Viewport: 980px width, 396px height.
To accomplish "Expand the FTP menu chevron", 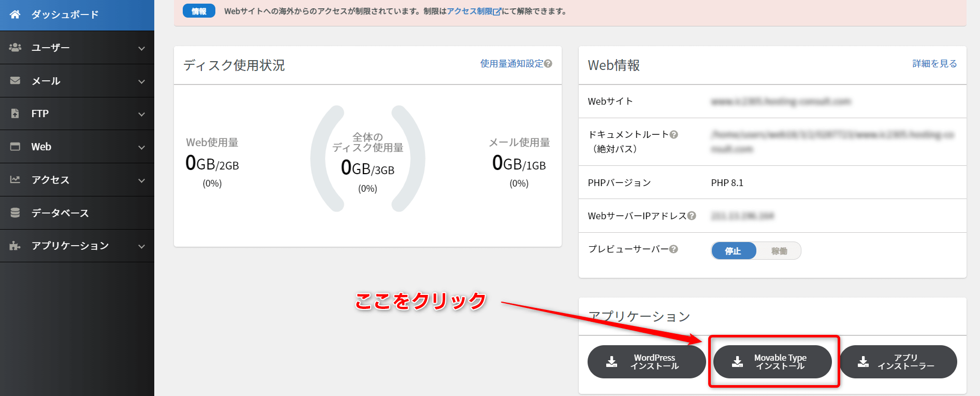I will pyautogui.click(x=141, y=114).
